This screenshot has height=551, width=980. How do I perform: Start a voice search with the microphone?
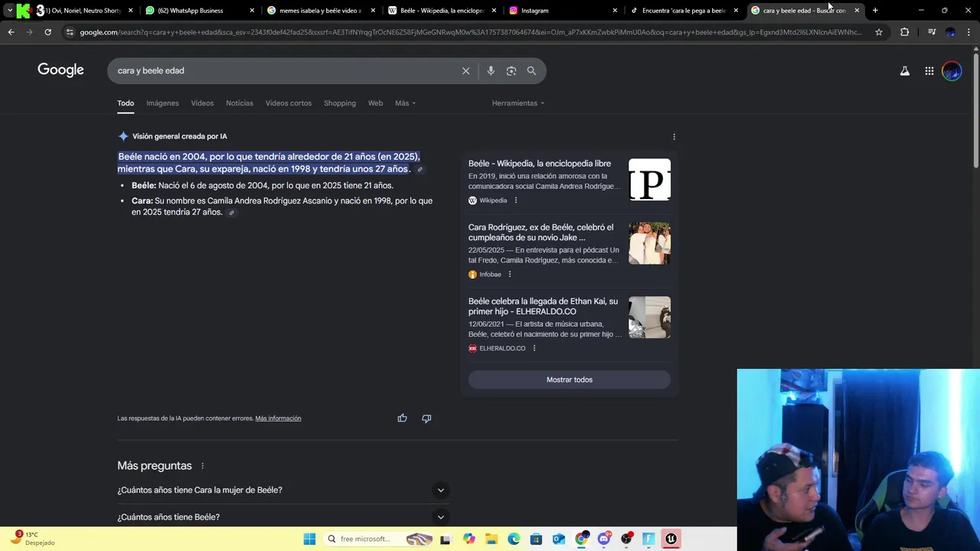(x=491, y=70)
